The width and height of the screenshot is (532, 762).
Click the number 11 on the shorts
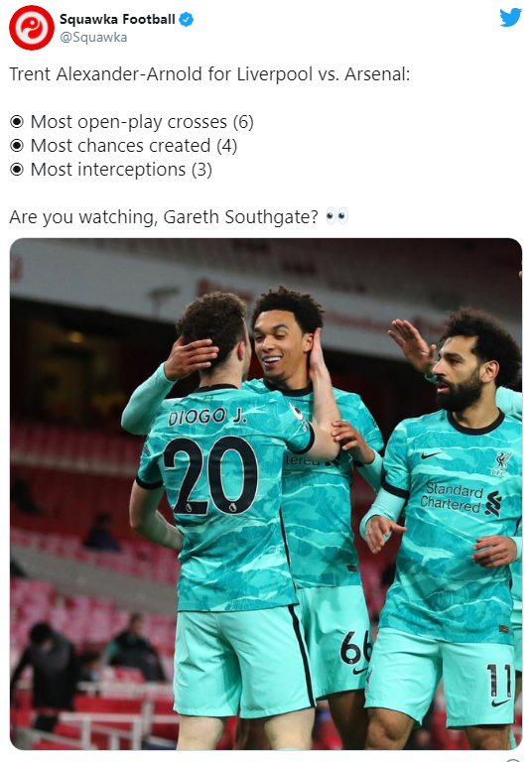coord(499,681)
